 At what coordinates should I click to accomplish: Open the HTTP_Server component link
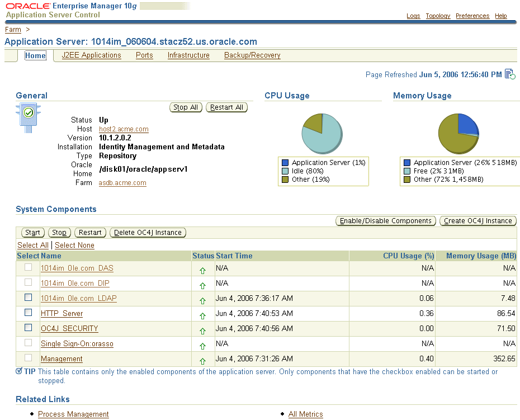pyautogui.click(x=62, y=314)
